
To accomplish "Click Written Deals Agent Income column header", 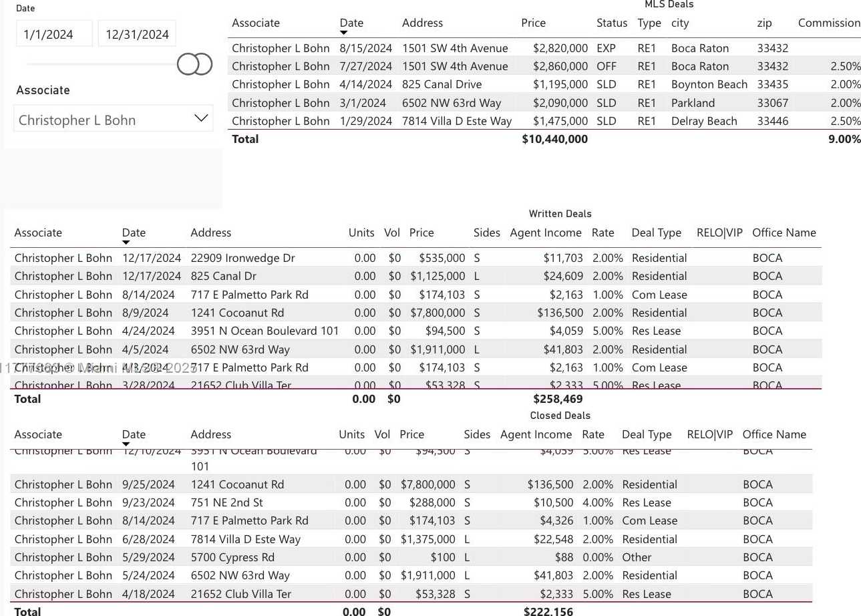I will (x=546, y=233).
